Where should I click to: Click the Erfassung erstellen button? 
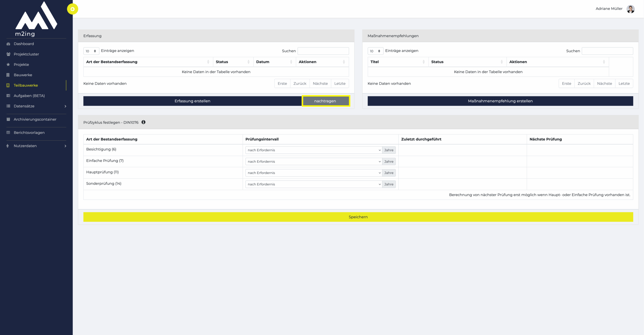(192, 101)
